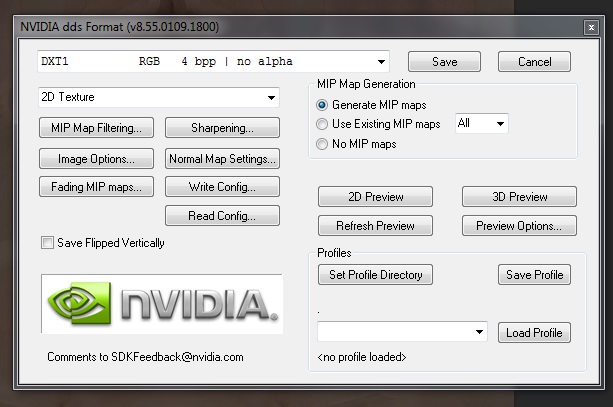Click the Refresh Preview button
The height and width of the screenshot is (407, 613).
tap(375, 226)
